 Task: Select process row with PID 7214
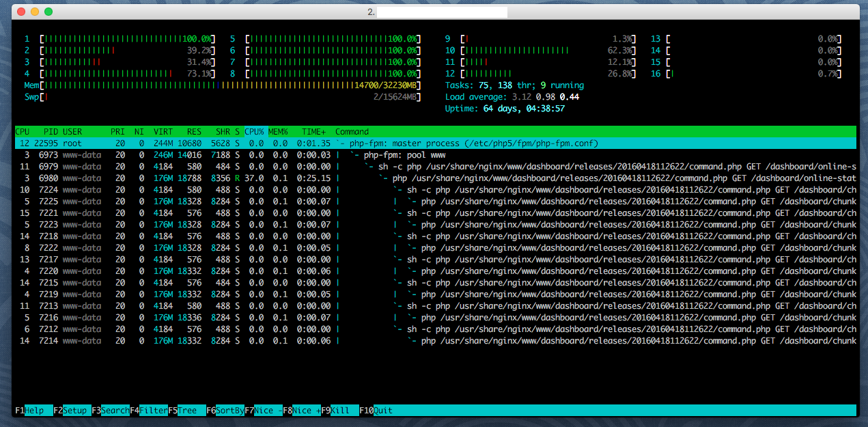(x=436, y=341)
